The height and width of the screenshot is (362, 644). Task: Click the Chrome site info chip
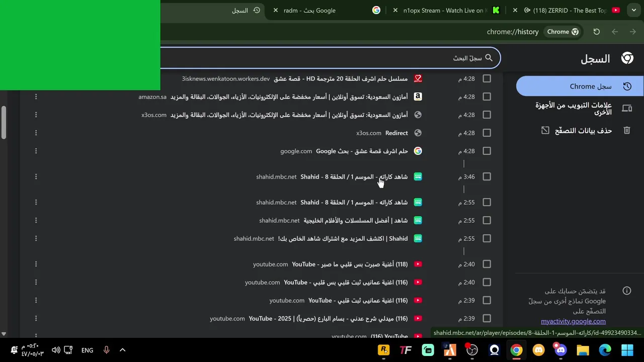563,32
